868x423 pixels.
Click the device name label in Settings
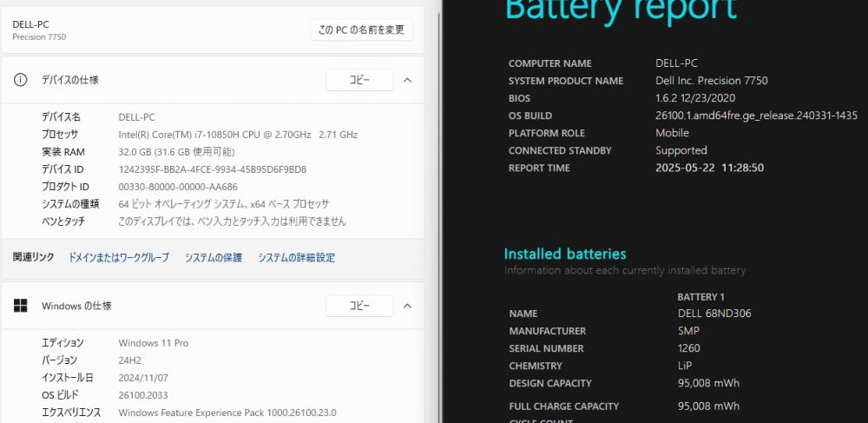(61, 117)
